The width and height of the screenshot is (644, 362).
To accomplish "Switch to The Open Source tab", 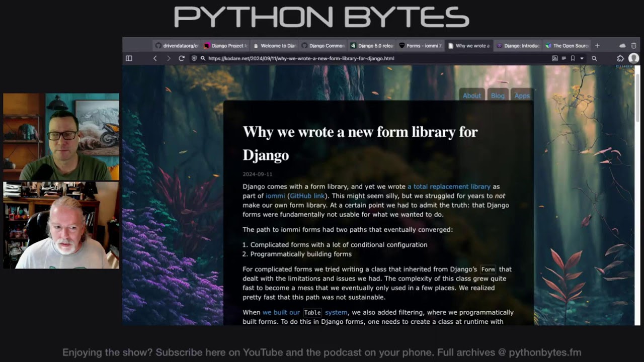I will coord(567,46).
